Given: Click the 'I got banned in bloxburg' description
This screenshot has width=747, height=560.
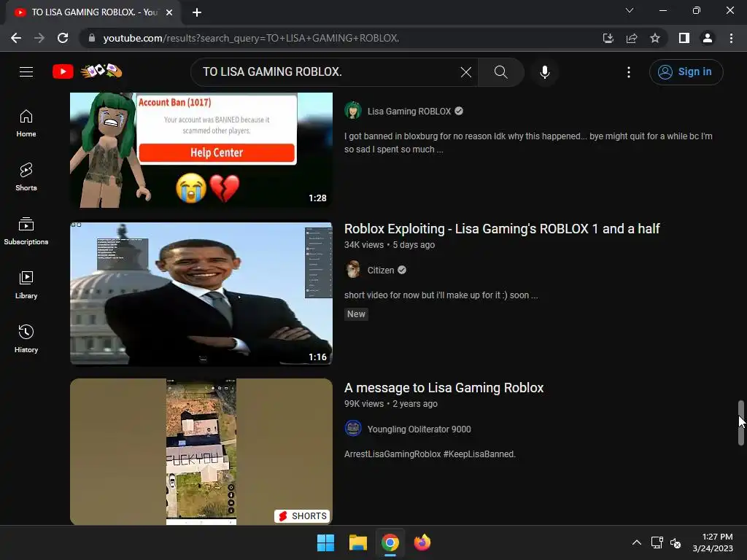Looking at the screenshot, I should 528,143.
